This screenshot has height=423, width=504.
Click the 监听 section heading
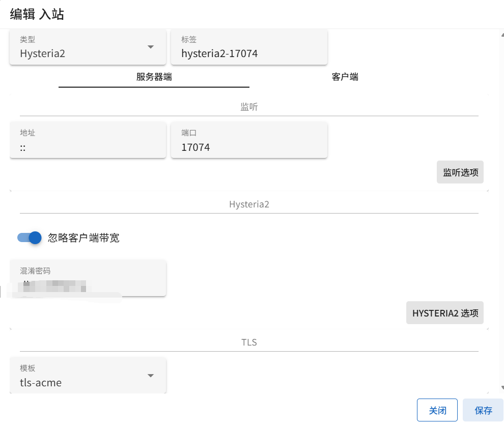(x=249, y=107)
